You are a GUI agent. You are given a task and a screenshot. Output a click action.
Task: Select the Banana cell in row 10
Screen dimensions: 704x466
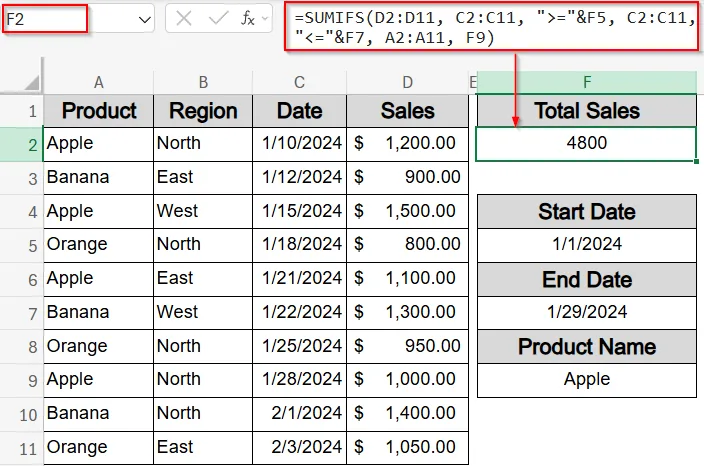pos(98,414)
